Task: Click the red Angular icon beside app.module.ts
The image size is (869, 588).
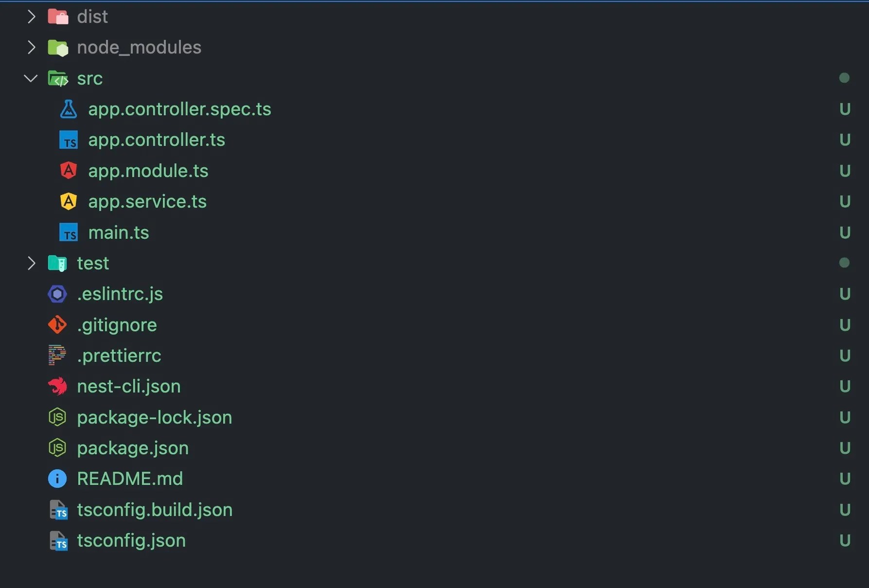Action: coord(68,170)
